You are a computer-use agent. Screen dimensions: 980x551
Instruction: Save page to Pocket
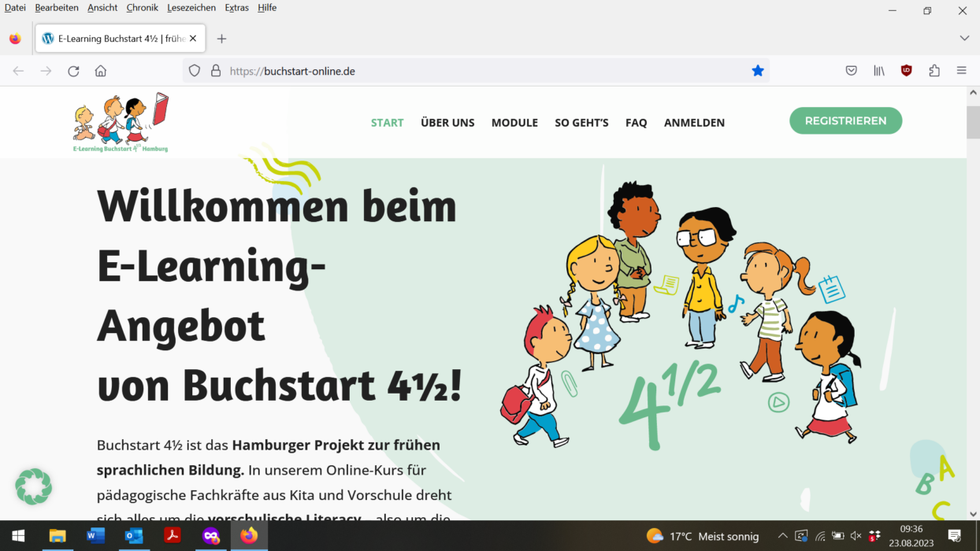click(x=852, y=71)
